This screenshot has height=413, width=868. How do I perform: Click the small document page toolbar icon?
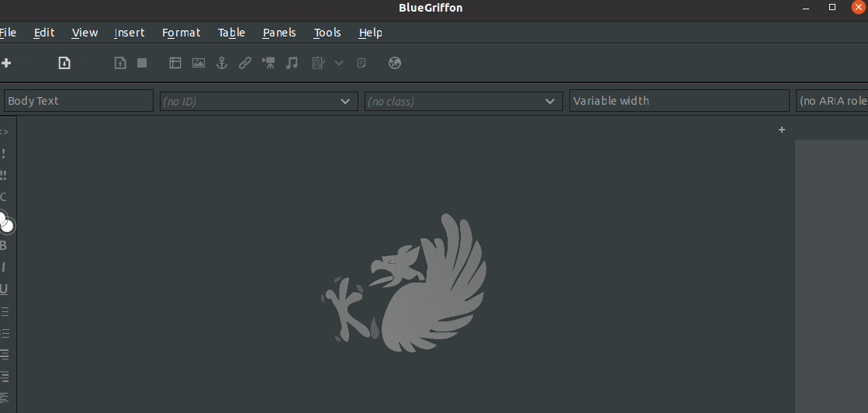[361, 63]
